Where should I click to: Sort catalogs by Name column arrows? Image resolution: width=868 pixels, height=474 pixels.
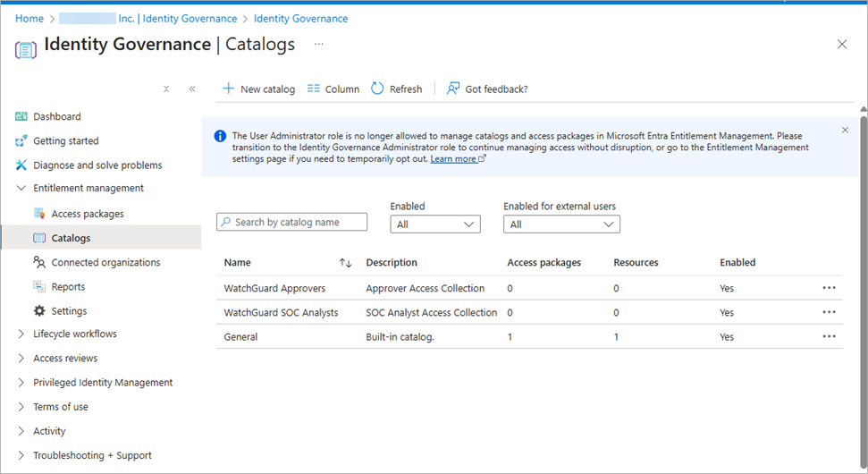click(x=345, y=263)
